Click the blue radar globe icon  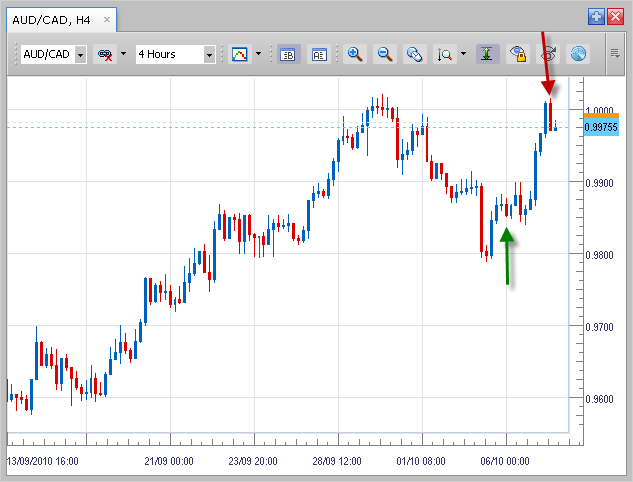click(x=578, y=54)
